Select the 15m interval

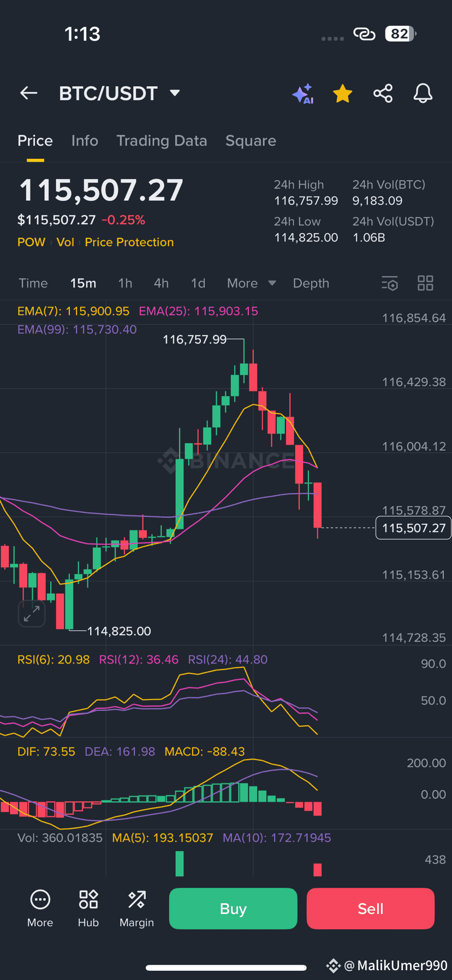(x=83, y=283)
